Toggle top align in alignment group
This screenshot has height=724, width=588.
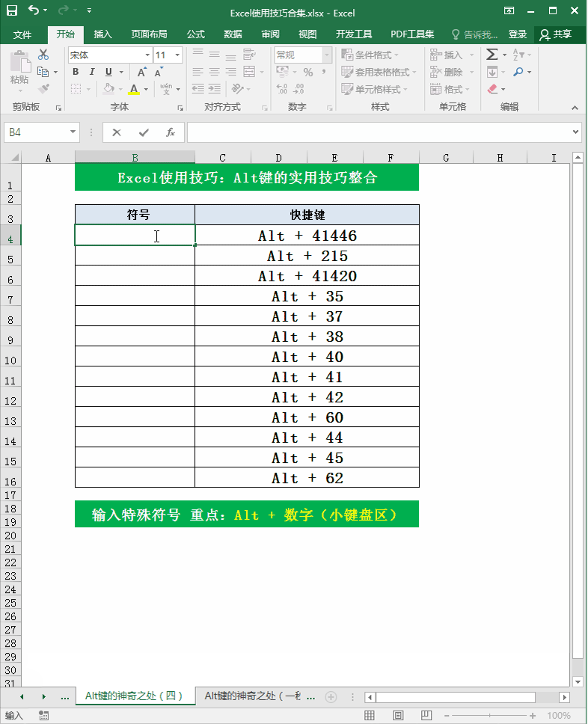point(197,52)
